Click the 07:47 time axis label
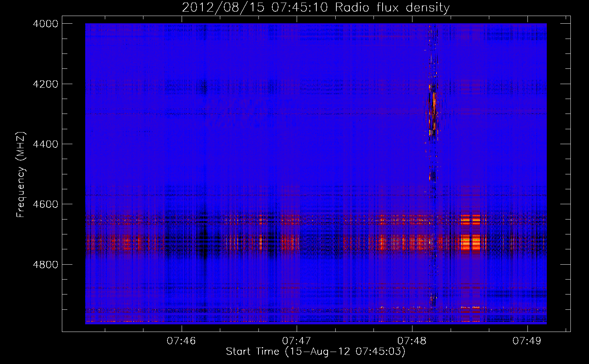Screen dimensions: 589x364 coord(297,341)
